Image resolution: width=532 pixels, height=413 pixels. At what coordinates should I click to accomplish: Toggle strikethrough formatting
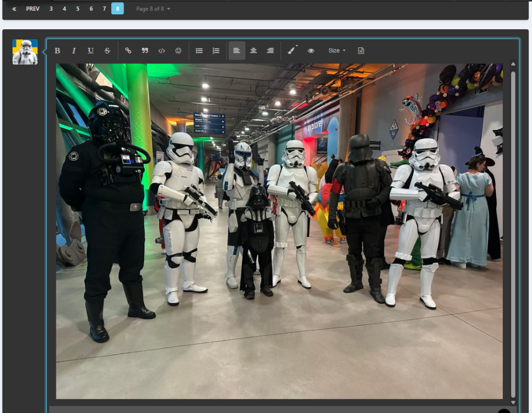[107, 51]
